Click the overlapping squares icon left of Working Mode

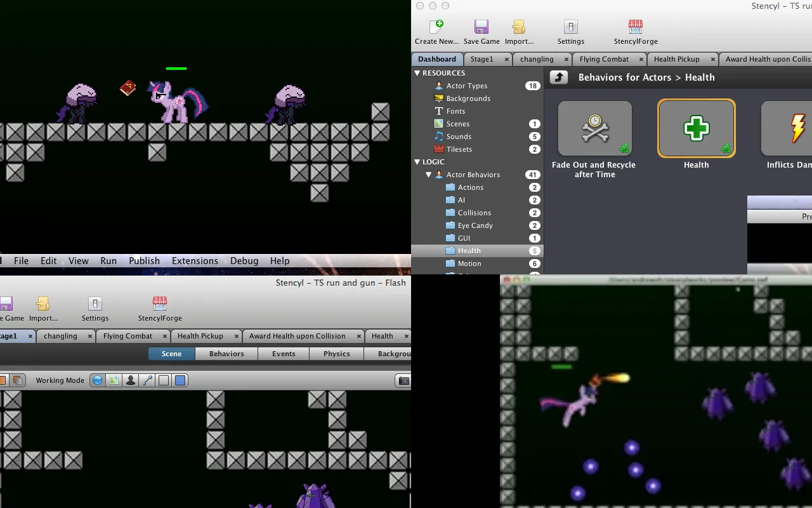18,380
